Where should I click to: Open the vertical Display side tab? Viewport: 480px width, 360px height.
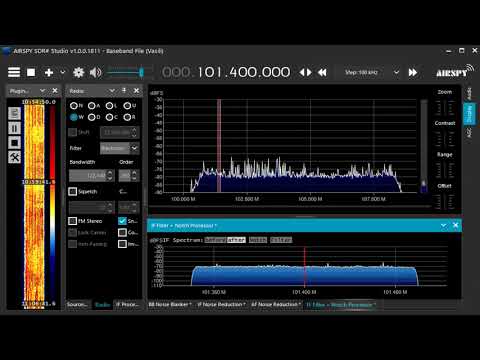pos(469,114)
